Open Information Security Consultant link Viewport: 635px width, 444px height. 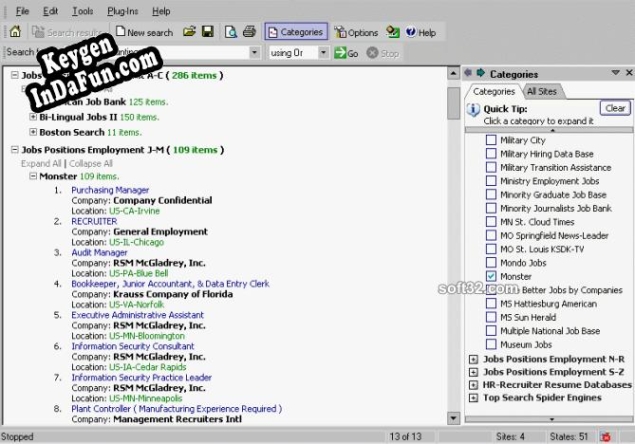point(133,346)
